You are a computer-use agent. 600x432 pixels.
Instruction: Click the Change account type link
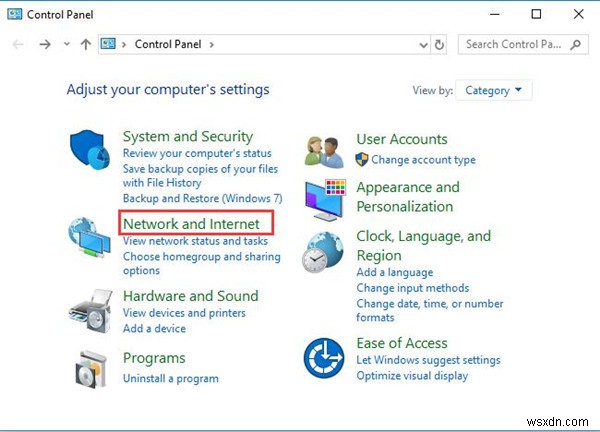pyautogui.click(x=423, y=160)
